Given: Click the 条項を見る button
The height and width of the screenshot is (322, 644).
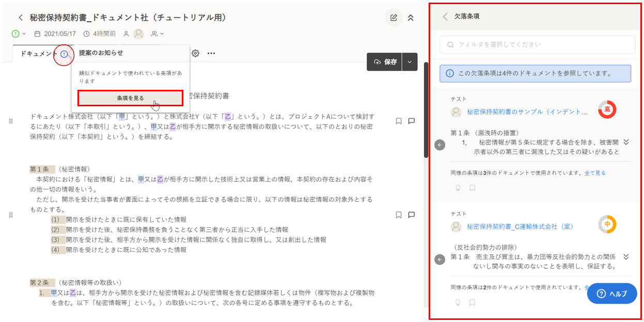Looking at the screenshot, I should click(130, 98).
